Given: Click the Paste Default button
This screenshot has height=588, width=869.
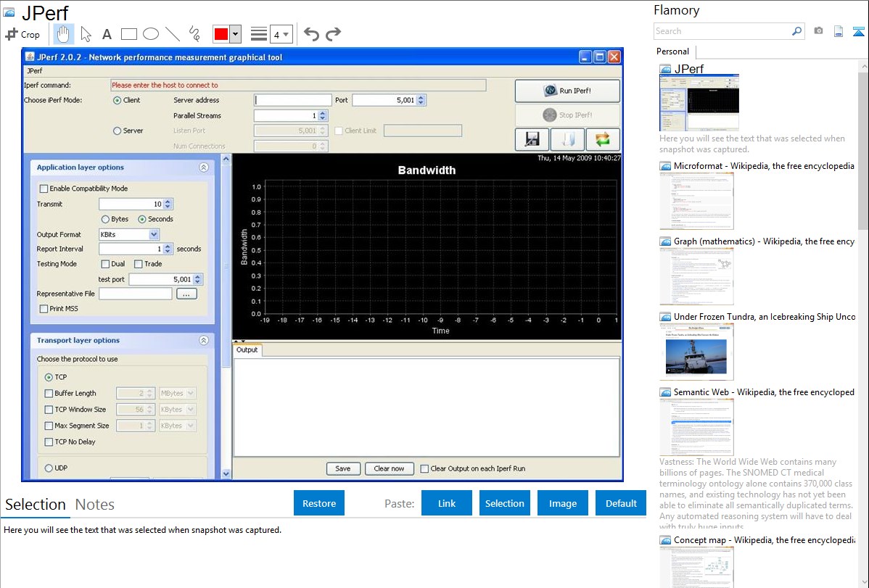Looking at the screenshot, I should pos(621,503).
